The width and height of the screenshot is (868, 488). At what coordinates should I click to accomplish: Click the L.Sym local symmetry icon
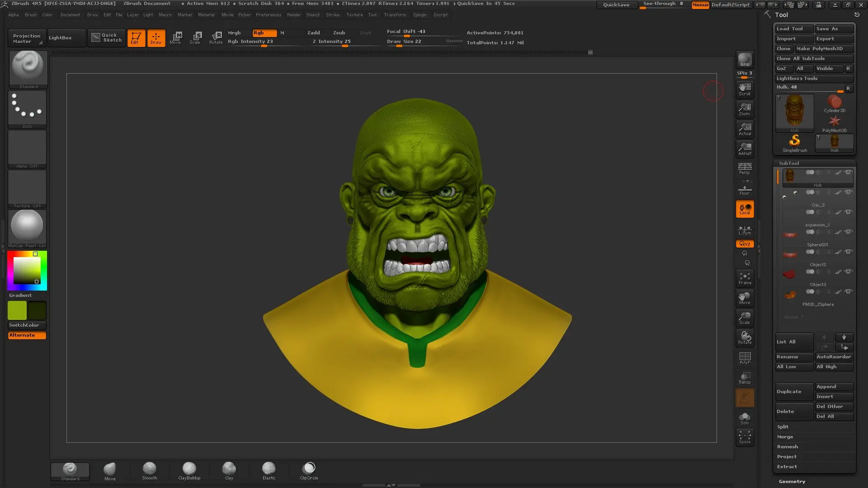coord(745,230)
